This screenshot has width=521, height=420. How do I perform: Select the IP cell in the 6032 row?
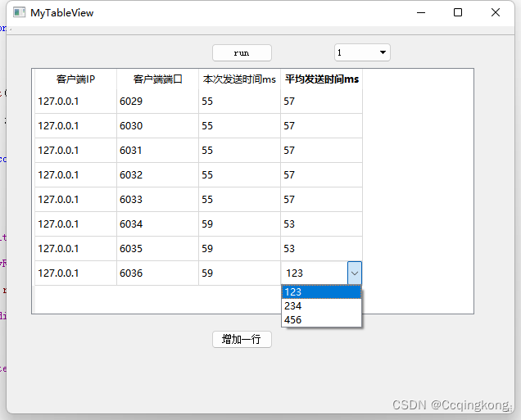[x=75, y=175]
